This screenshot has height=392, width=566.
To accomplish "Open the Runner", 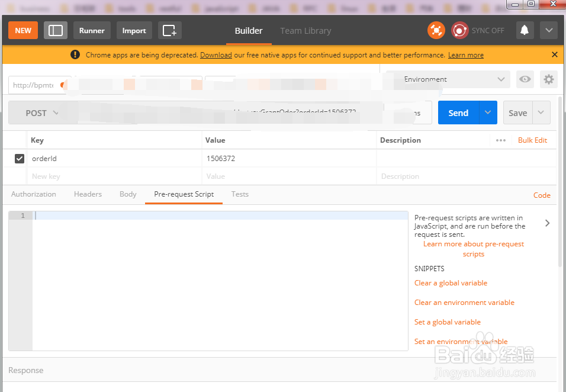I will point(92,30).
